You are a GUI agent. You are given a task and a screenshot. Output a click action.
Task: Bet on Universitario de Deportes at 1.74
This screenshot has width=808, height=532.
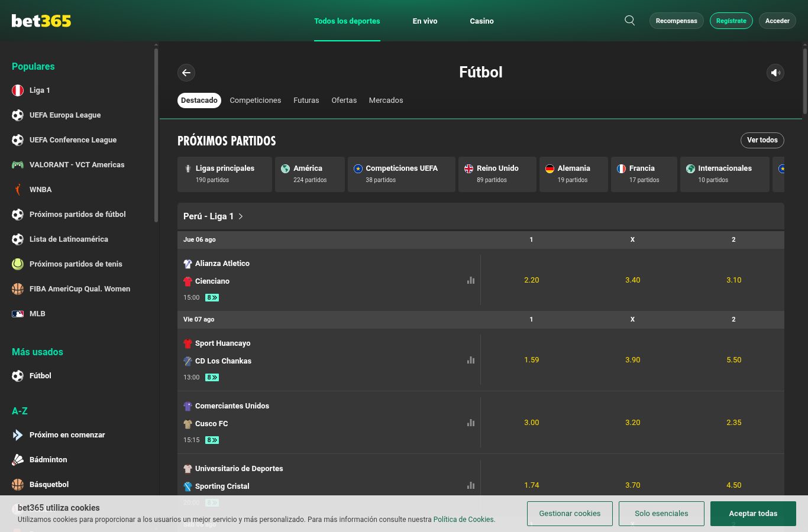(x=532, y=485)
